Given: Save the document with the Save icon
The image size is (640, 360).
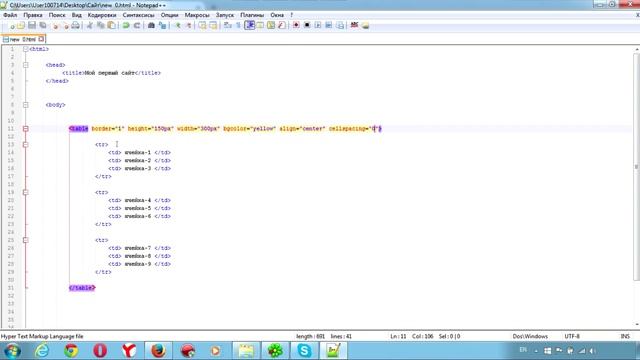Looking at the screenshot, I should click(x=32, y=26).
